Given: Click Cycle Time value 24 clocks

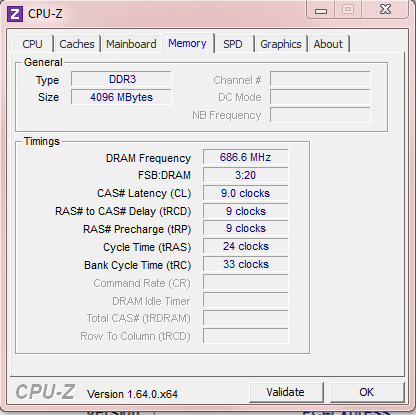Looking at the screenshot, I should 245,246.
